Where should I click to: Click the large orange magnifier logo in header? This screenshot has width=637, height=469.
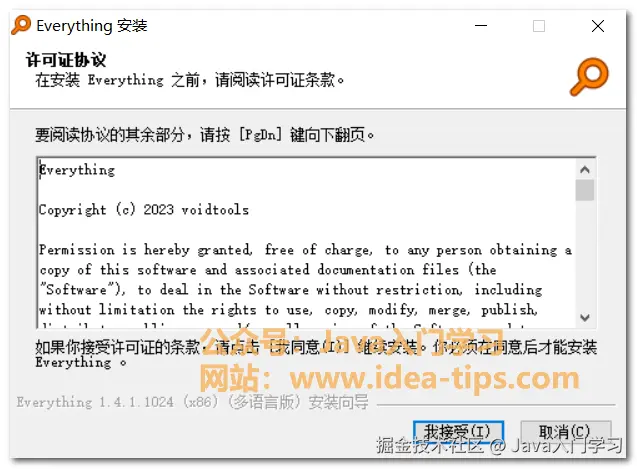click(x=589, y=76)
